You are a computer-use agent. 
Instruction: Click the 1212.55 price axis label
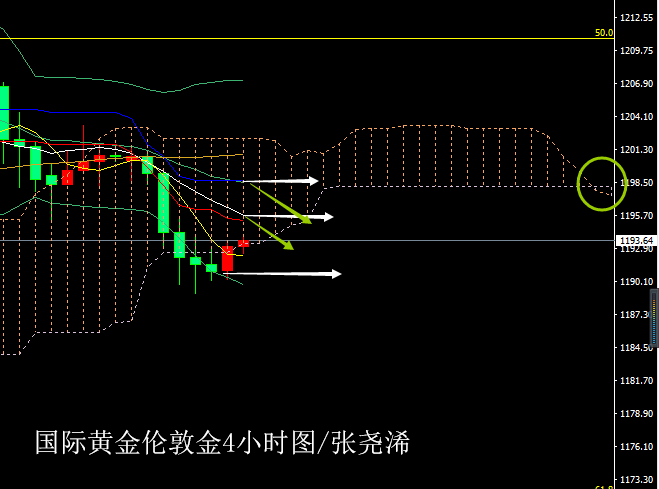point(637,18)
